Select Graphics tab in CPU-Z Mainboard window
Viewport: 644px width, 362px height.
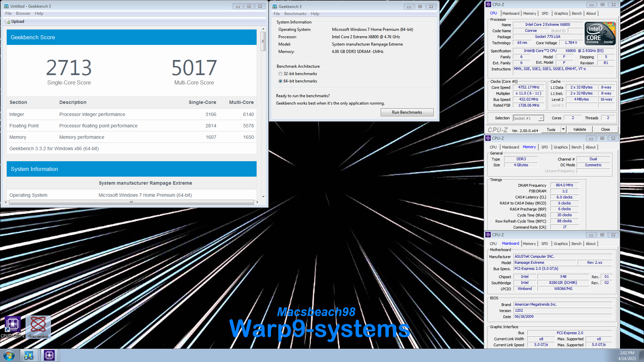(560, 244)
